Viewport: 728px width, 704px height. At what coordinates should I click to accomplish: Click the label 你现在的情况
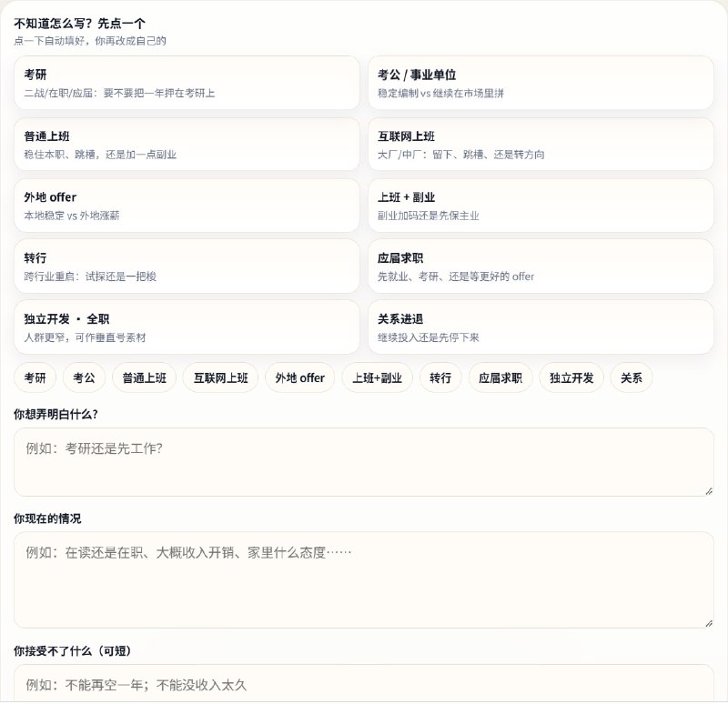(x=47, y=518)
